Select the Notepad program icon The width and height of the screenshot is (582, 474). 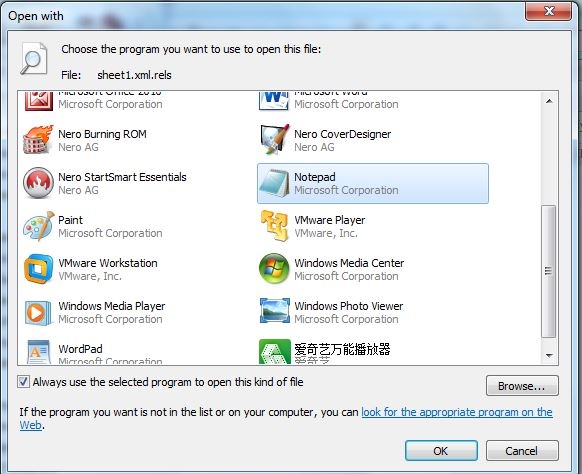coord(274,183)
